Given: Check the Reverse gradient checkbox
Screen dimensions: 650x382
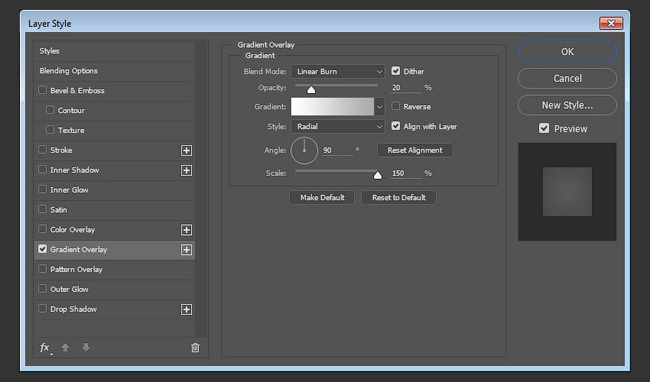Looking at the screenshot, I should click(396, 106).
